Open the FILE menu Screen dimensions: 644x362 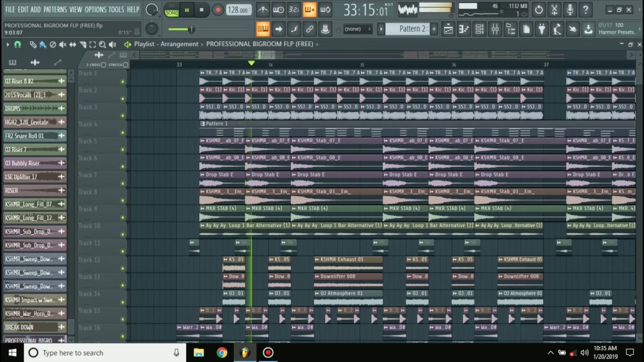coord(10,10)
